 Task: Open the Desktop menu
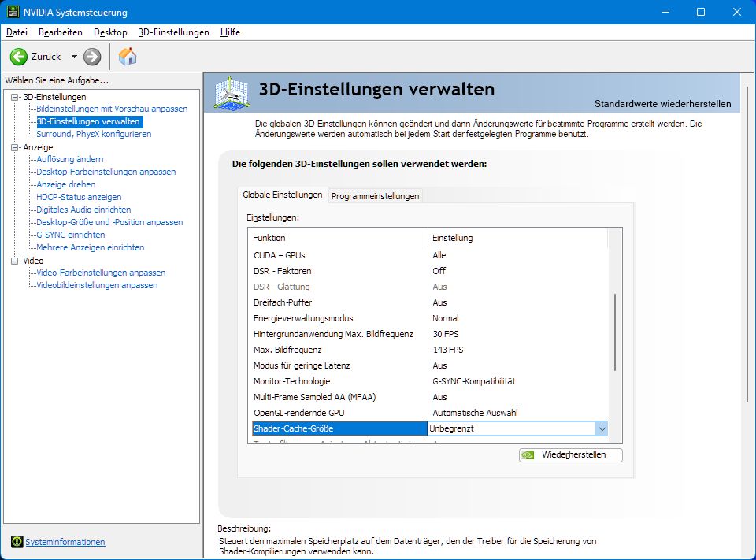tap(110, 32)
